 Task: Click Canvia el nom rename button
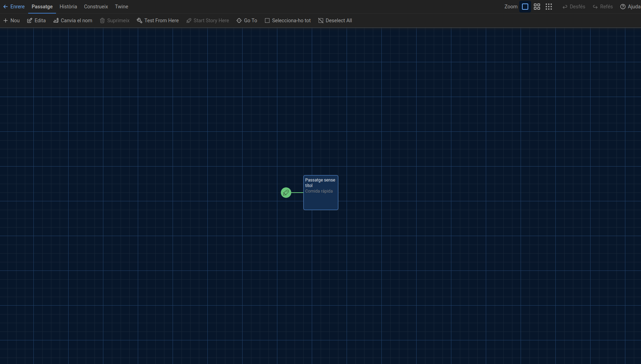click(73, 21)
